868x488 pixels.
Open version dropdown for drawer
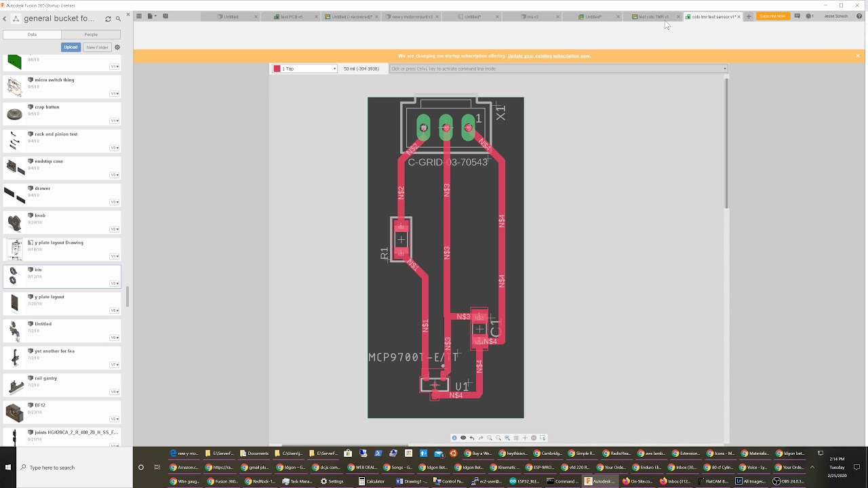[x=115, y=202]
